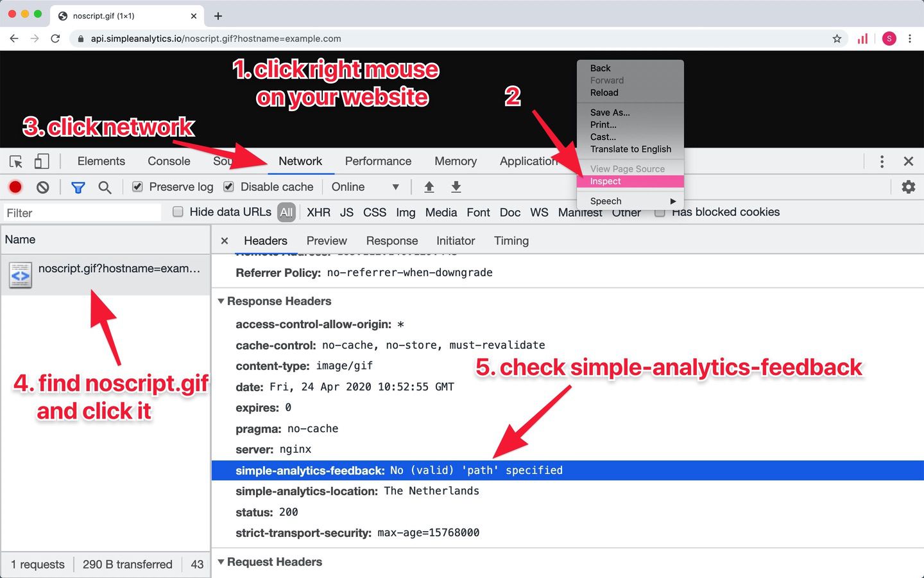Close the DevTools panel
924x578 pixels.
coord(909,161)
